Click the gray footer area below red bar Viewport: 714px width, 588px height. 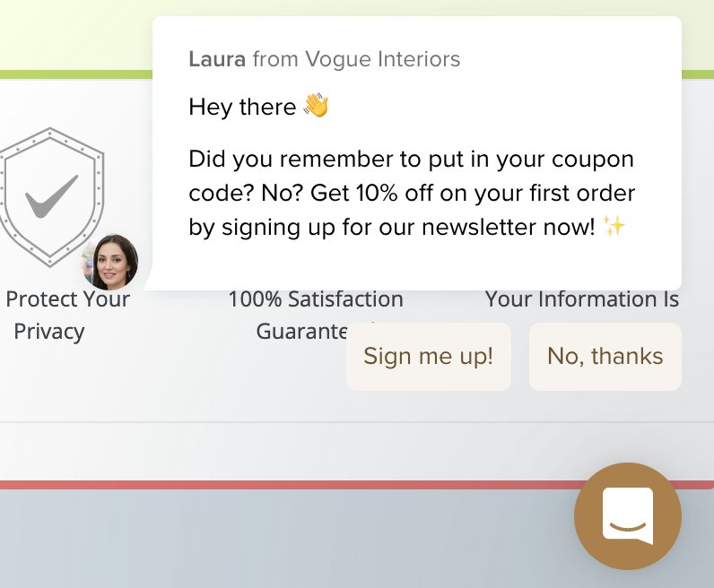287,539
